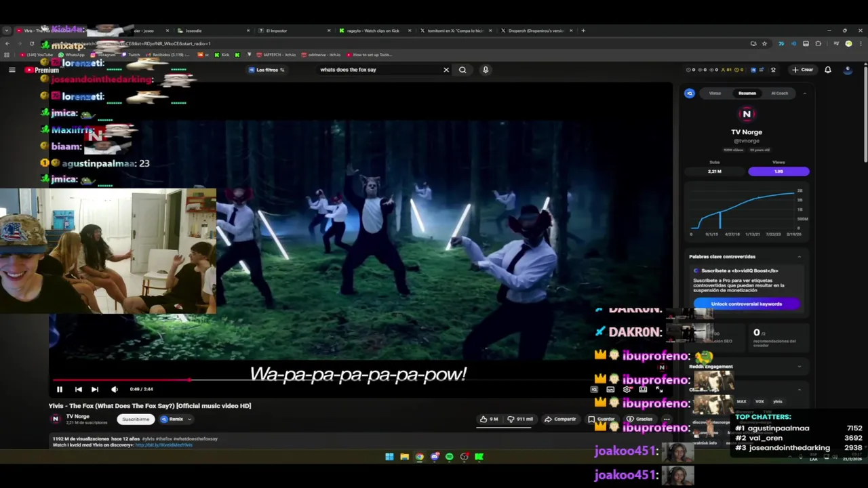Enter fullscreen mode on the video

[x=659, y=390]
